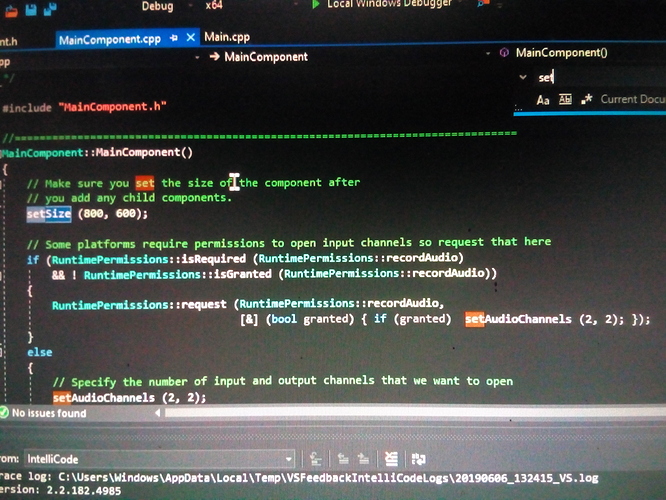Expand the find box replace chevron
The width and height of the screenshot is (666, 500).
(x=523, y=77)
